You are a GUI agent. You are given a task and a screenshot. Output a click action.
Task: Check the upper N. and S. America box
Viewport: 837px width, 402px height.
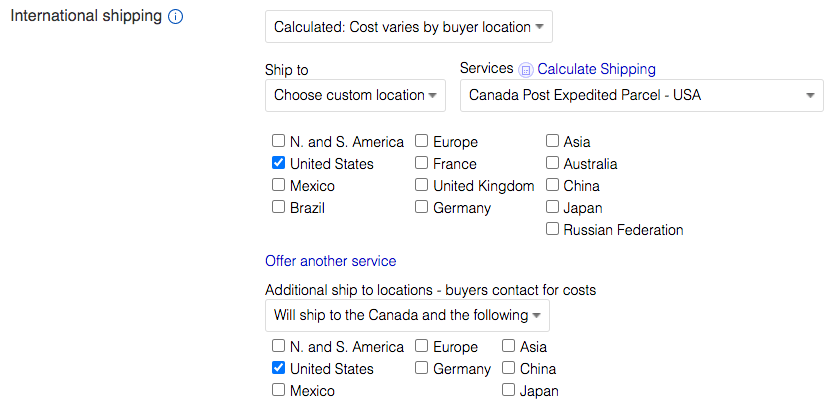pyautogui.click(x=278, y=141)
